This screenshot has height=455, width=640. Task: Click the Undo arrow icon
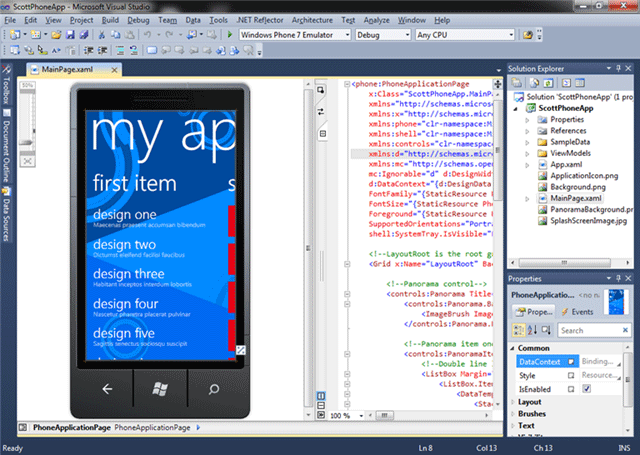click(x=147, y=35)
